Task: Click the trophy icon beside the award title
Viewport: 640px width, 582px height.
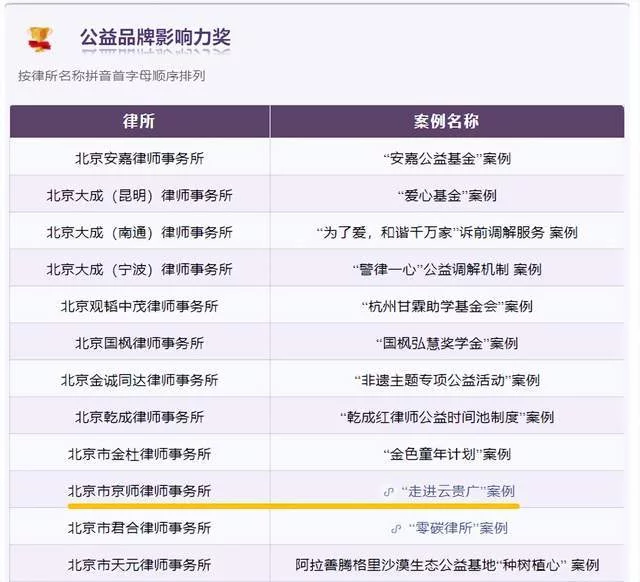Action: (40, 39)
